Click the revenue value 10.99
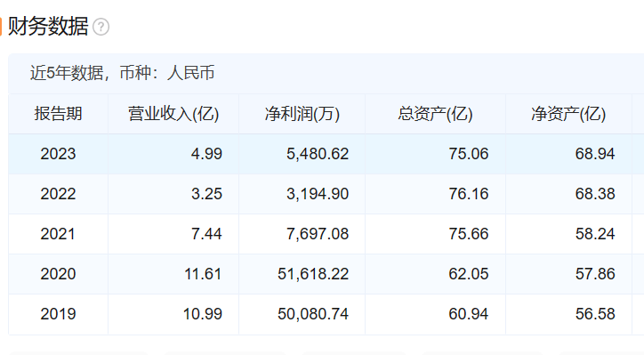The image size is (644, 355). (203, 314)
